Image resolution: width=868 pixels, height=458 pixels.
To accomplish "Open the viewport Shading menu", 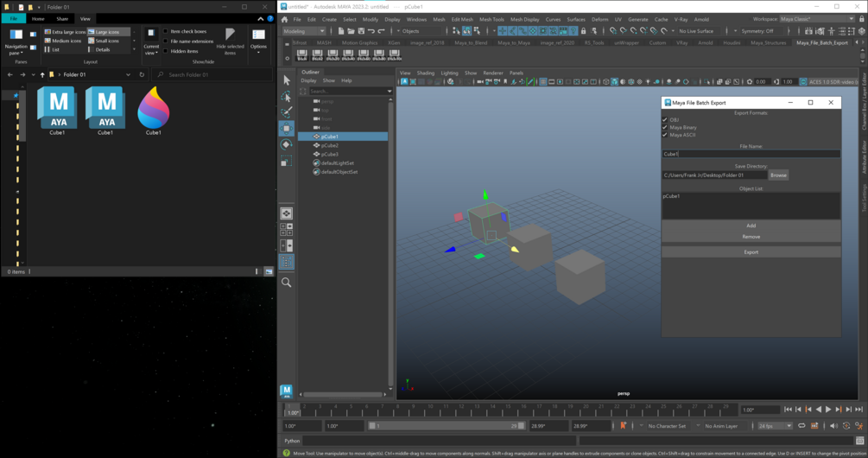I will click(x=425, y=73).
